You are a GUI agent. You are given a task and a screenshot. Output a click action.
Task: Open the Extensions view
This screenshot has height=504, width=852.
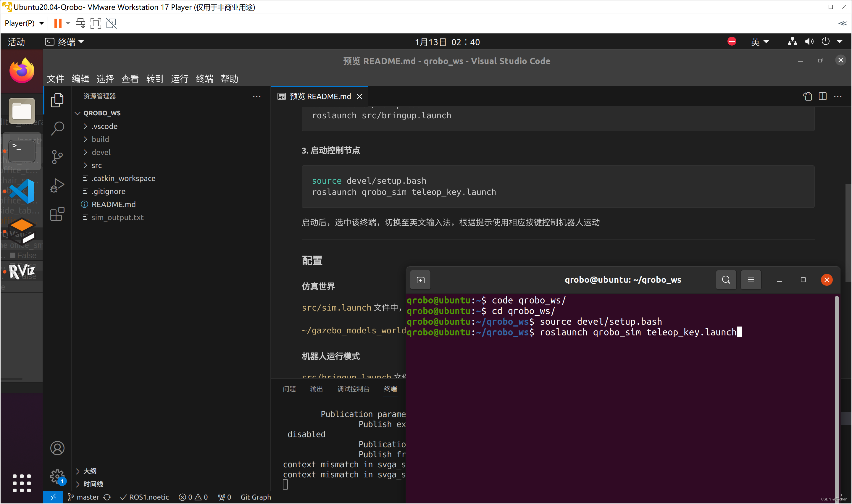[x=57, y=214]
